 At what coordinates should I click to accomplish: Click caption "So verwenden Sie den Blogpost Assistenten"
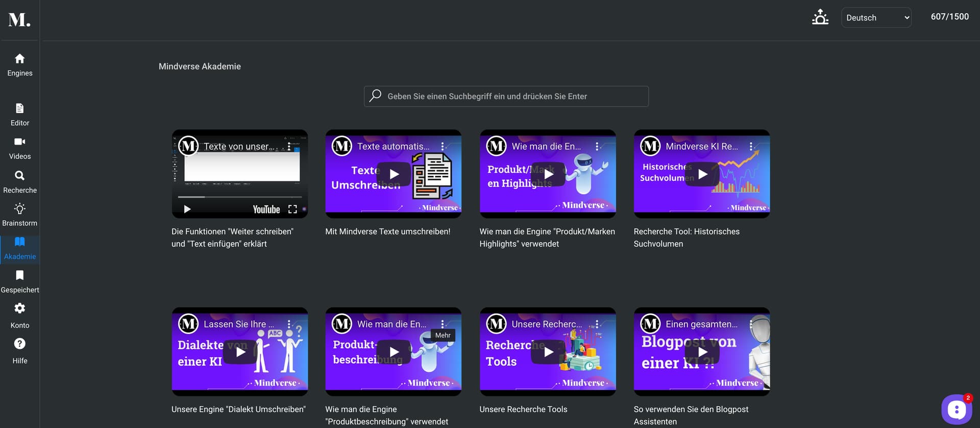click(691, 415)
